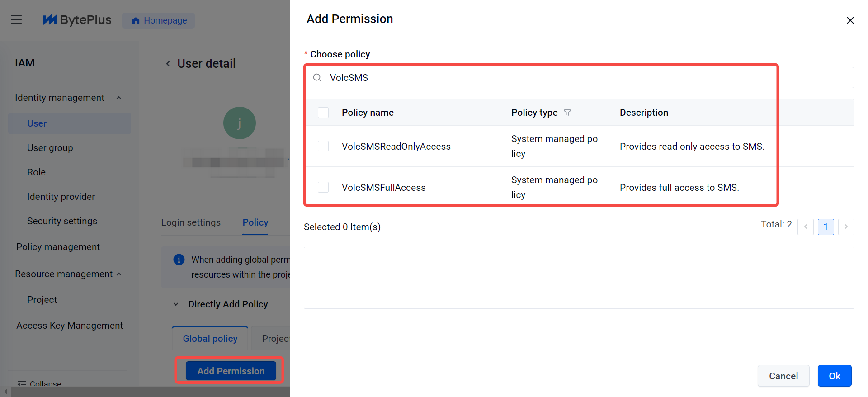Go back from User detail
868x397 pixels.
coord(168,64)
